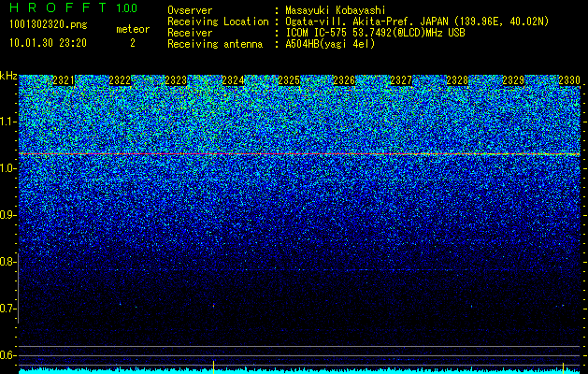Viewport: 588px width, 374px height.
Task: Click the Receiving antenna field label
Action: pyautogui.click(x=215, y=44)
